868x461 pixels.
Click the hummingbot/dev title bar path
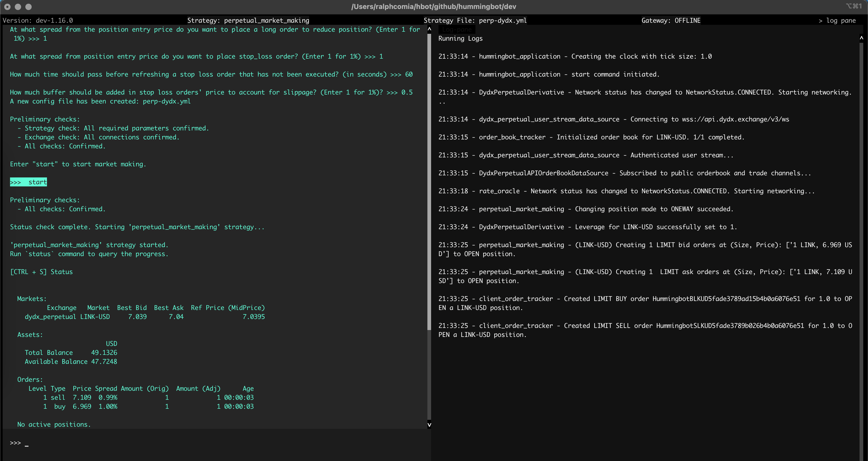point(434,6)
